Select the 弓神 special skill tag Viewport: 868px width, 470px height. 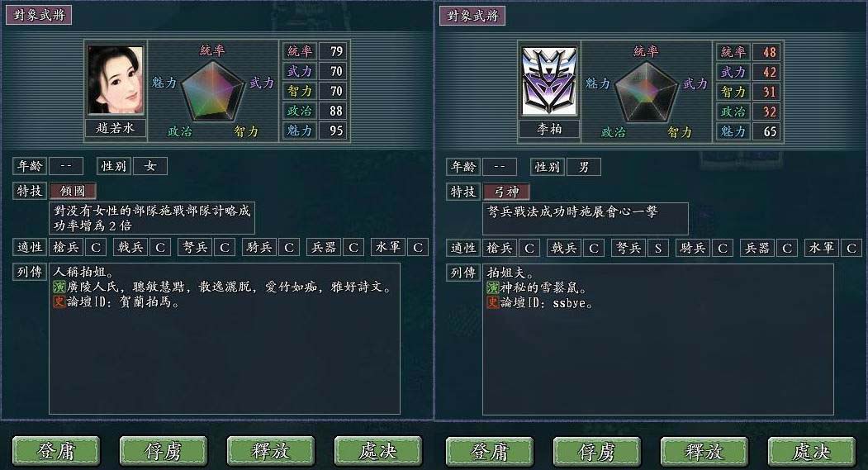point(506,192)
